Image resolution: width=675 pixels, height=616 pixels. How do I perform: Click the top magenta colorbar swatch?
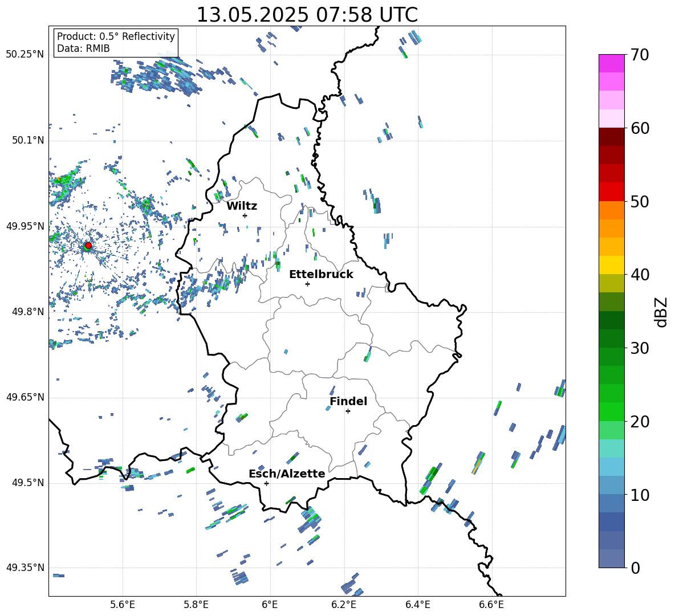coord(611,63)
